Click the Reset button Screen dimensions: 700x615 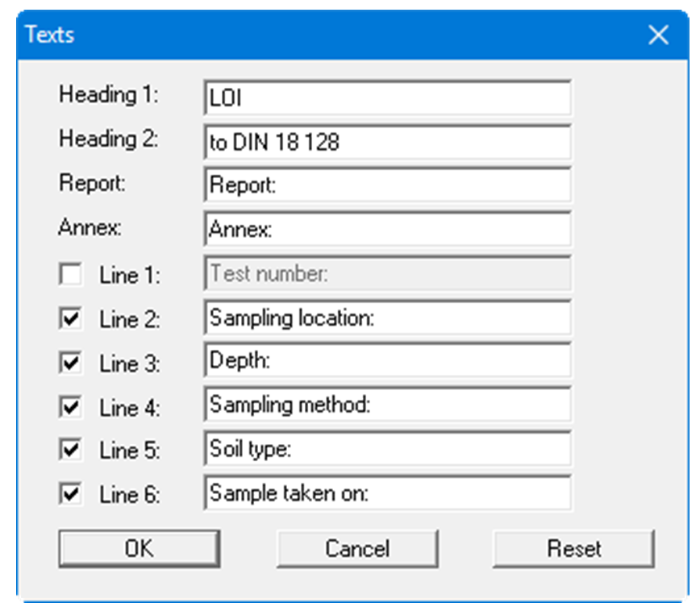[573, 549]
